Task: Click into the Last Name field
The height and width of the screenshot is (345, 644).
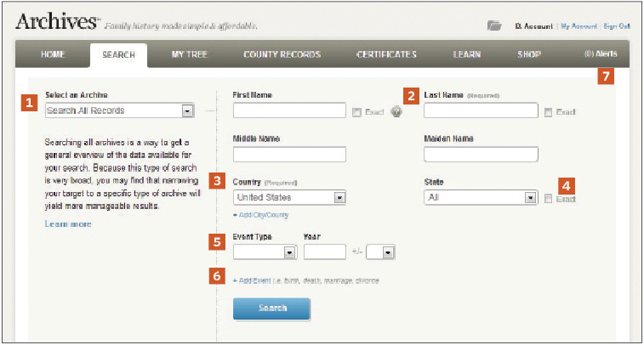Action: click(481, 110)
